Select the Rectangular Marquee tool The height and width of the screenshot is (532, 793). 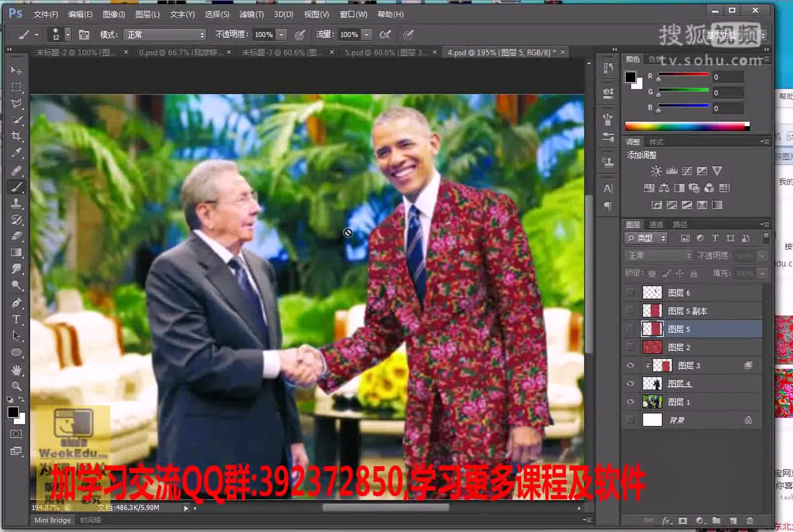click(x=16, y=87)
